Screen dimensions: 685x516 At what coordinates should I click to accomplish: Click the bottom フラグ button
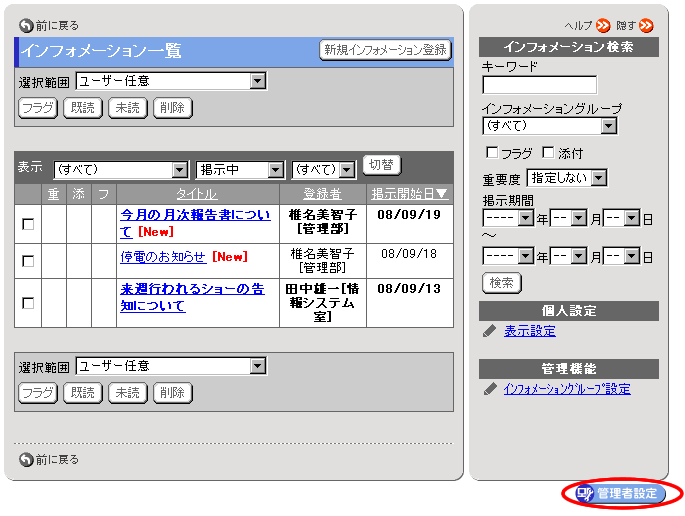pyautogui.click(x=38, y=393)
